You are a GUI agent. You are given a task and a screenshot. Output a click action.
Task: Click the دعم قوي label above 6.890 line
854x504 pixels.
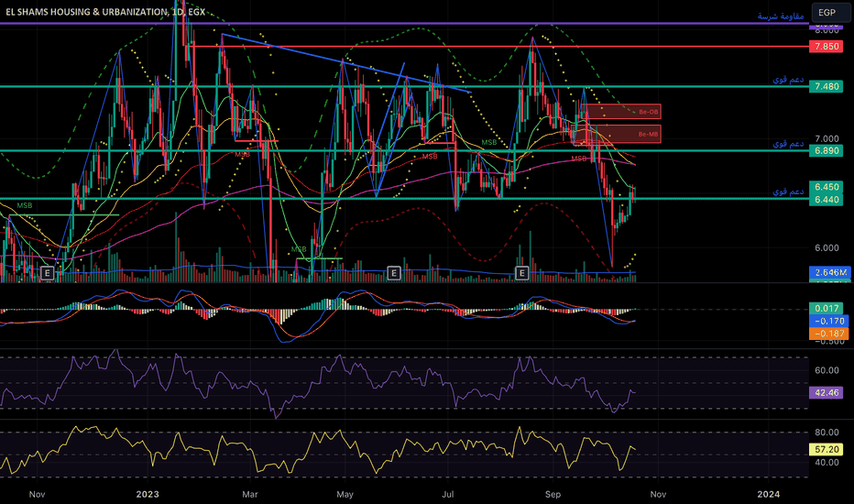tap(788, 144)
